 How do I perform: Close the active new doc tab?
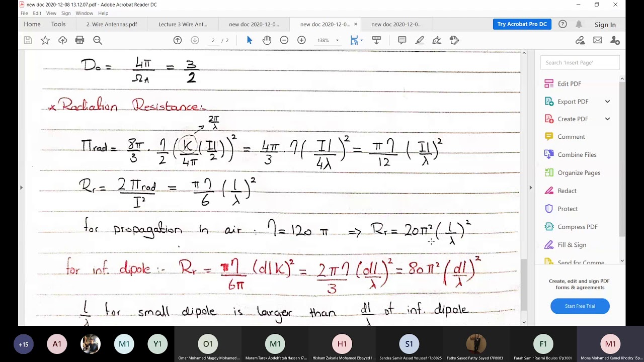(x=355, y=24)
